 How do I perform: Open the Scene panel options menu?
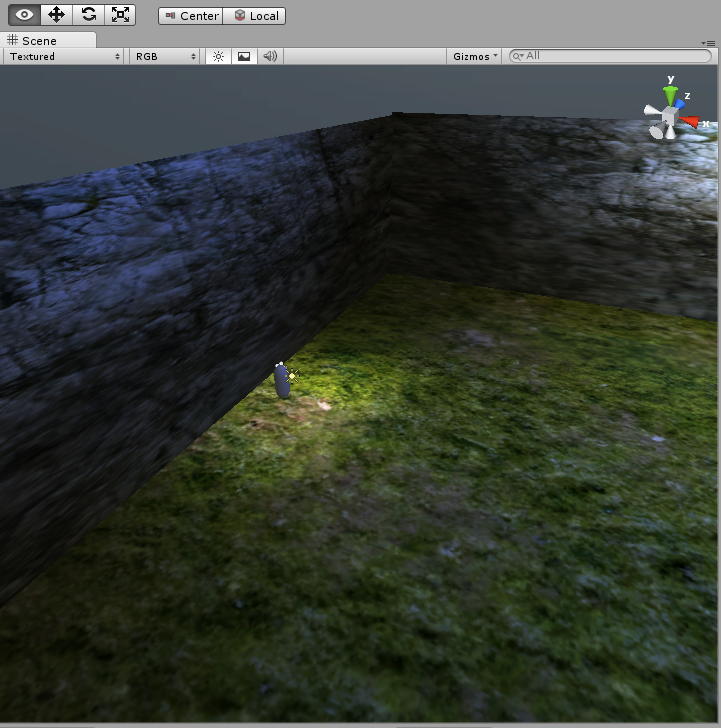point(708,43)
